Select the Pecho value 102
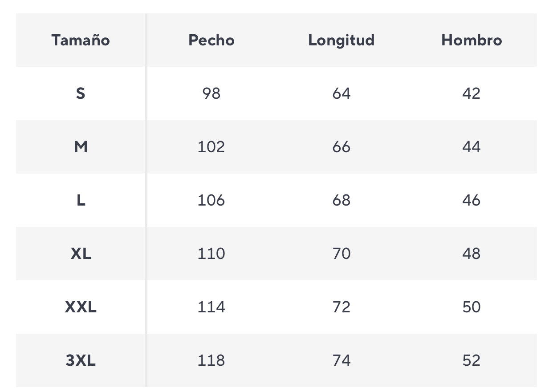The width and height of the screenshot is (553, 392). 211,147
